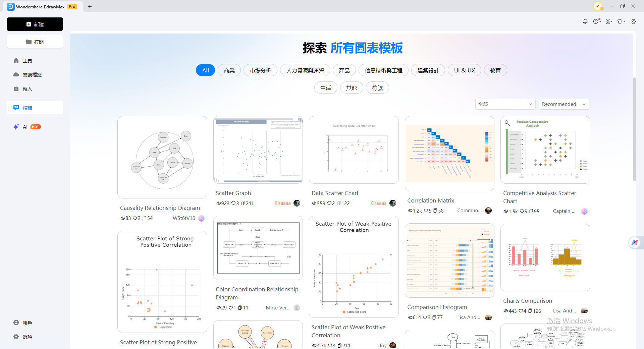Select the 商業 category tab
The image size is (644, 349).
pyautogui.click(x=229, y=70)
